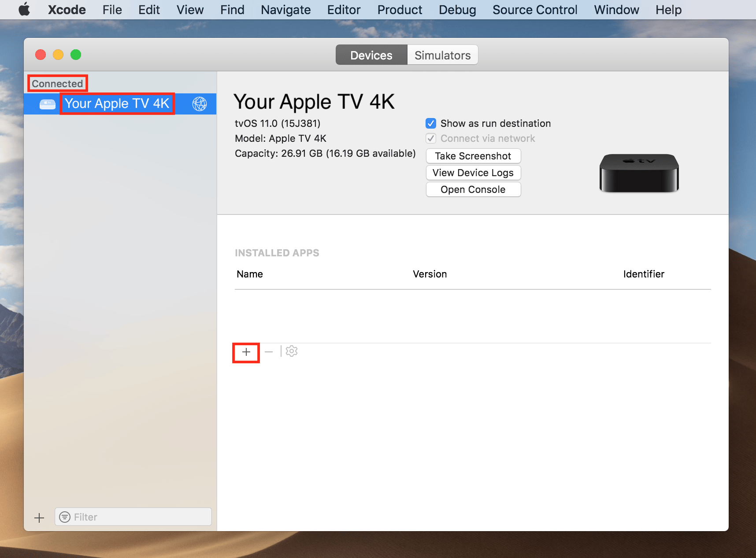This screenshot has height=558, width=756.
Task: Open the Find menu
Action: (x=232, y=10)
